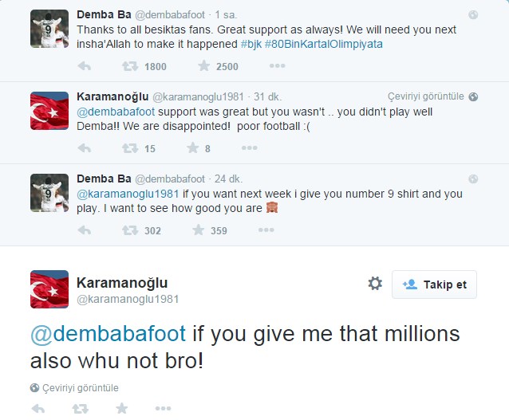509x420 pixels.
Task: Open the #80BinKartalOlimpiyata hashtag
Action: pyautogui.click(x=324, y=44)
